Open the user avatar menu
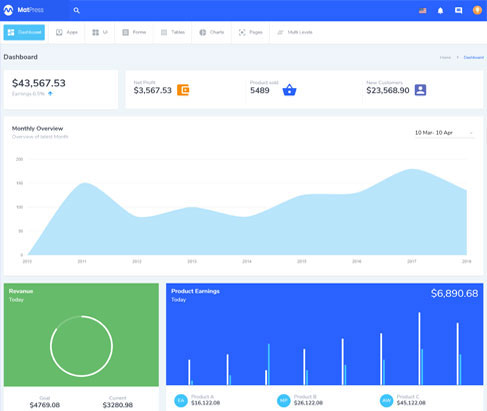The width and height of the screenshot is (487, 411). click(x=477, y=10)
